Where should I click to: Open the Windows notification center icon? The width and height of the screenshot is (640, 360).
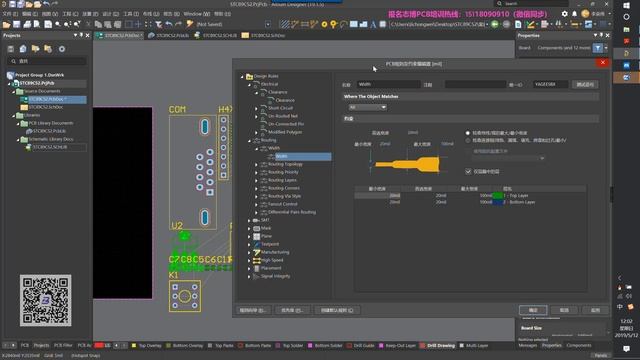pos(627,349)
